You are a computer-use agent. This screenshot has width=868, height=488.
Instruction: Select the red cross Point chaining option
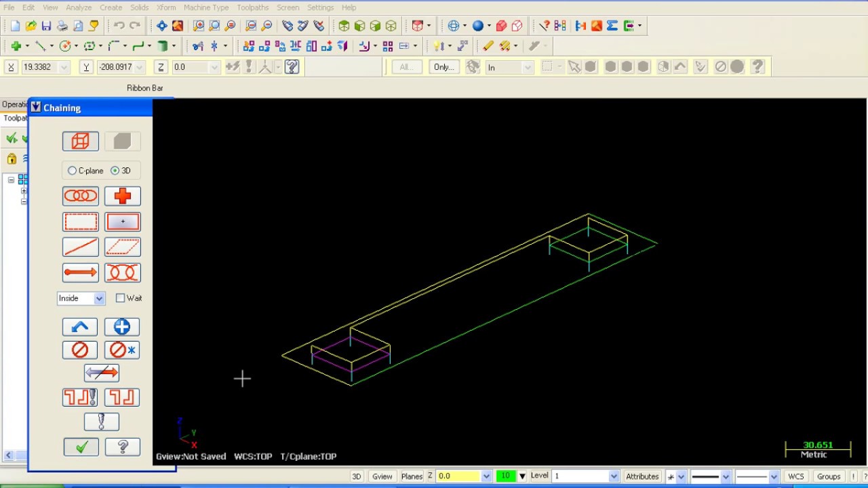tap(123, 196)
